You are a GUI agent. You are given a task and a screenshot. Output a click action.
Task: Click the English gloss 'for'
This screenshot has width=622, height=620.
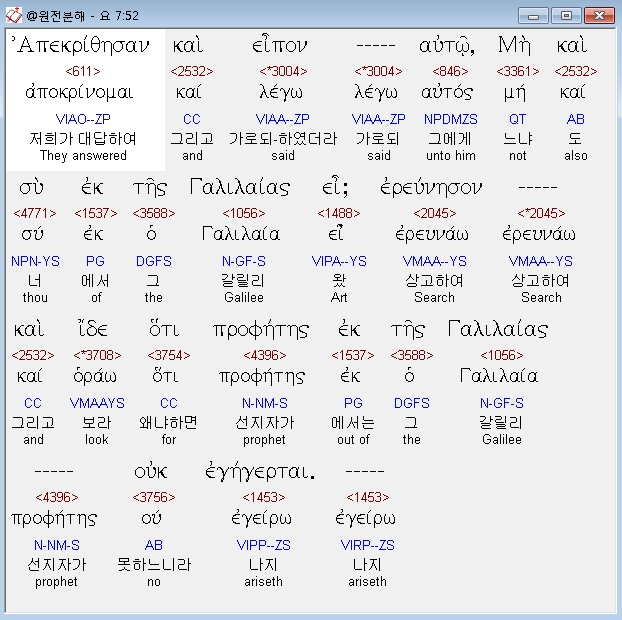pyautogui.click(x=169, y=440)
